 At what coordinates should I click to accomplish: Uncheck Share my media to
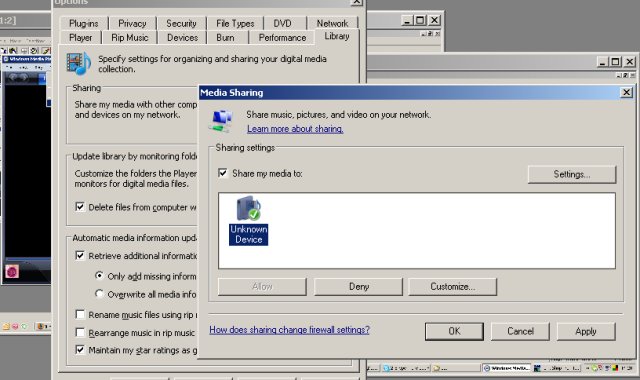pyautogui.click(x=223, y=173)
